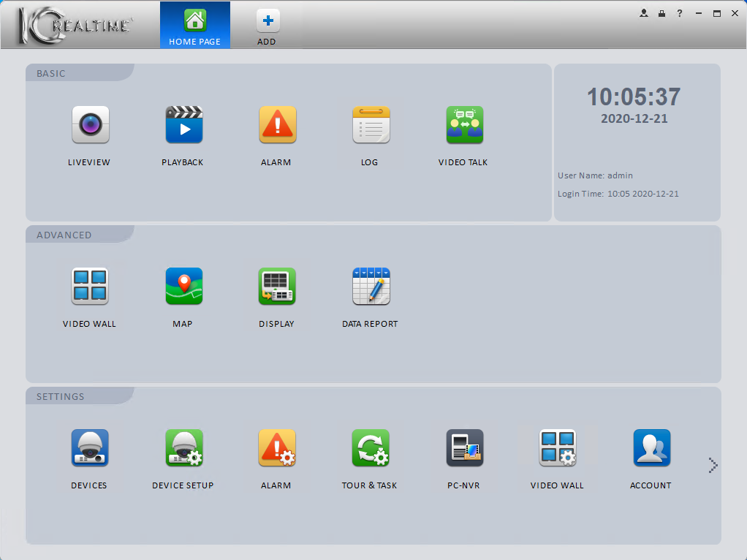Click the lock icon in title bar
The width and height of the screenshot is (747, 560).
[x=661, y=13]
